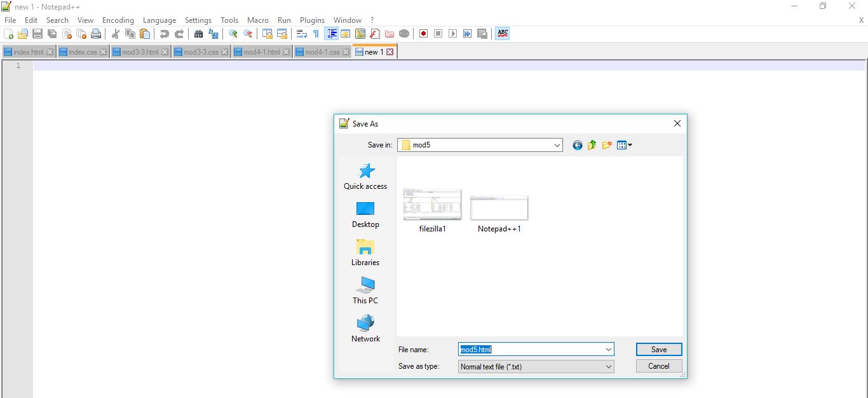Click the Save button in dialog
Image resolution: width=868 pixels, height=398 pixels.
(x=659, y=350)
